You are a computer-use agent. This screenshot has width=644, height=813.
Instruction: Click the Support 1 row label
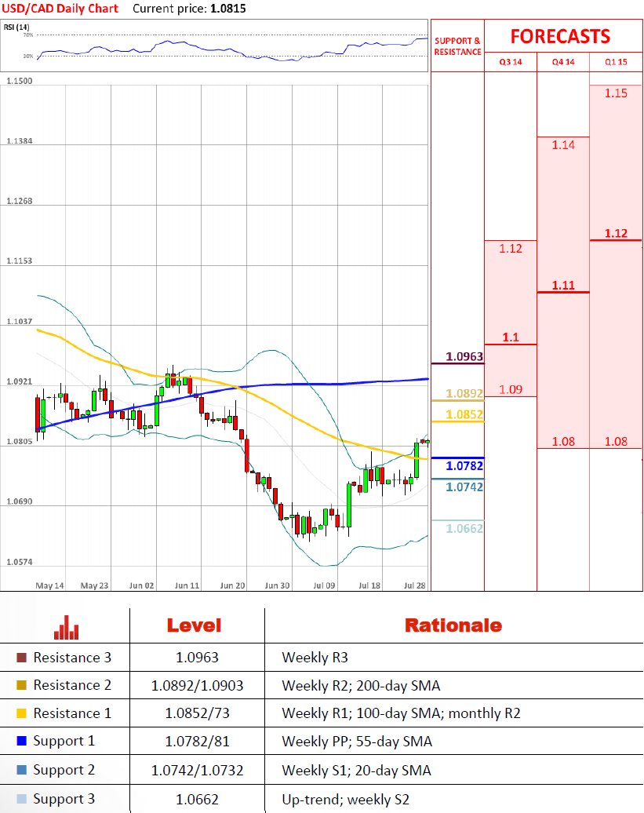(x=64, y=742)
